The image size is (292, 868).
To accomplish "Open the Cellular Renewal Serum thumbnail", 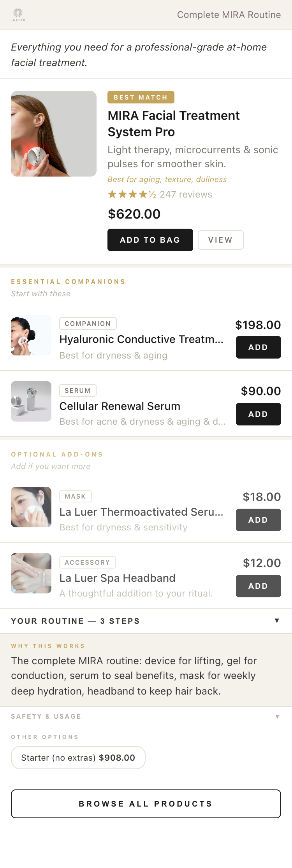I will tap(31, 401).
